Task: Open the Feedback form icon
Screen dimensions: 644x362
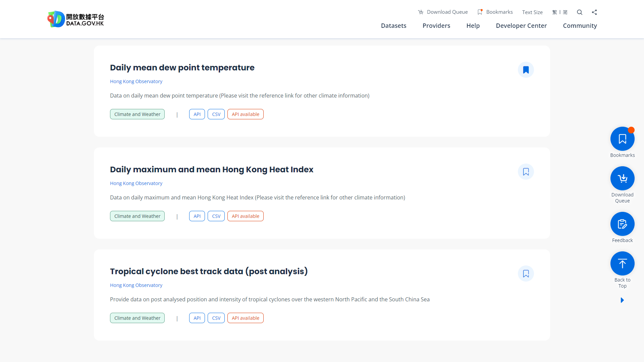Action: coord(622,224)
